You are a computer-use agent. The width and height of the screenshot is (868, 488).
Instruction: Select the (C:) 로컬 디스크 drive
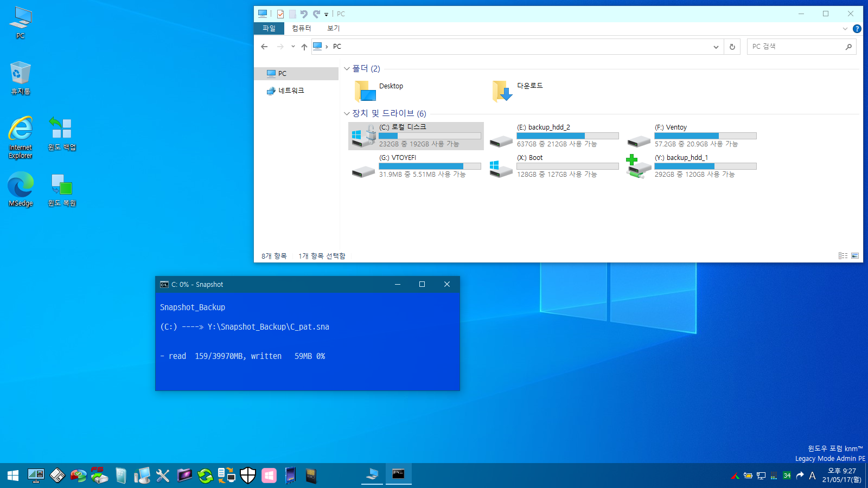pyautogui.click(x=416, y=136)
